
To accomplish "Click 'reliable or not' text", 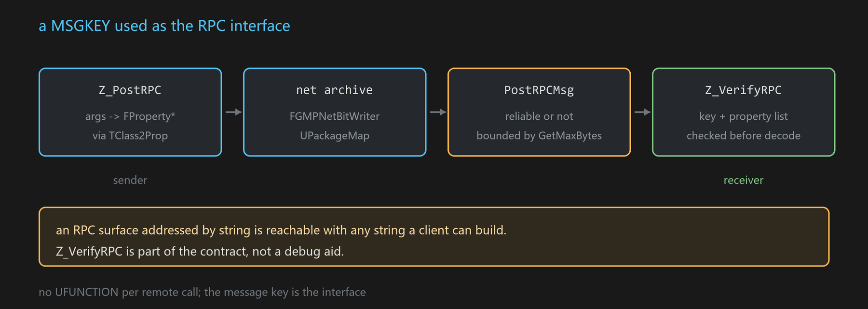I will tap(539, 116).
